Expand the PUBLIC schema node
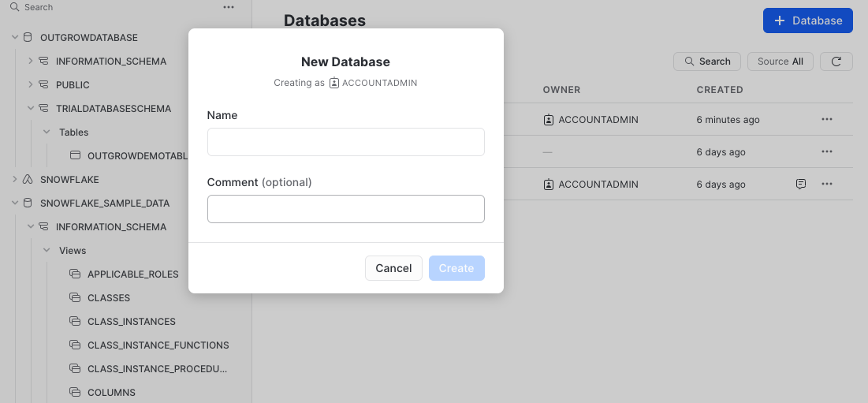This screenshot has height=403, width=868. click(x=30, y=84)
